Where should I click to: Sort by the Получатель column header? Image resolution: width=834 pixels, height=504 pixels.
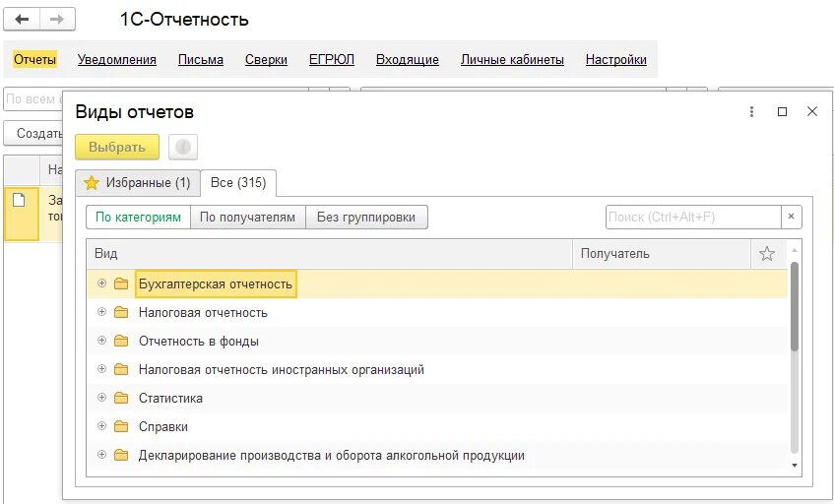click(662, 254)
